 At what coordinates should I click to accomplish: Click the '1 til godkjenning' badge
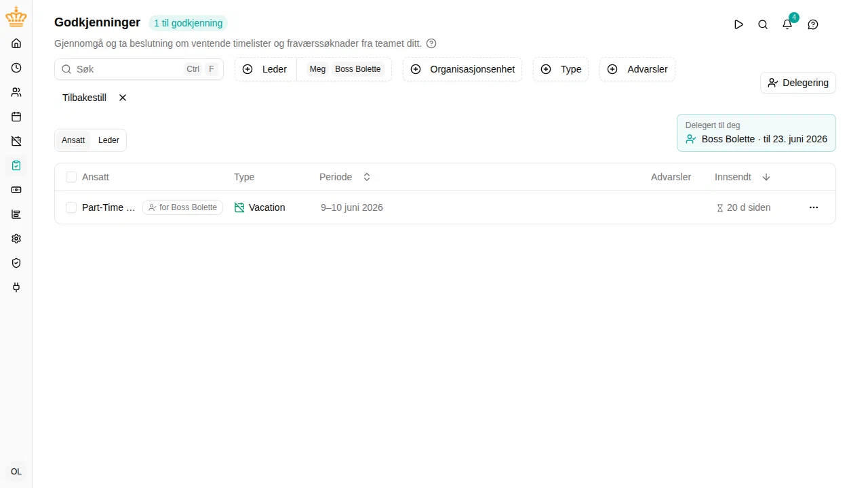188,23
